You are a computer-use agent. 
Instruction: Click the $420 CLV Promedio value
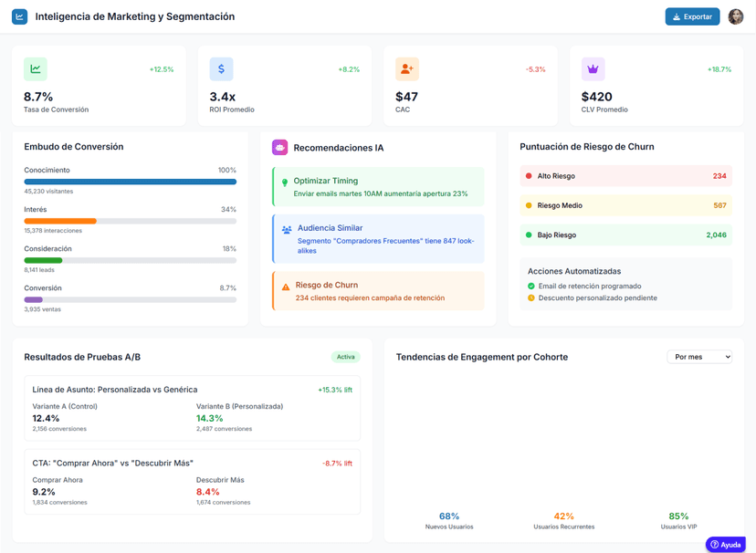click(x=597, y=97)
